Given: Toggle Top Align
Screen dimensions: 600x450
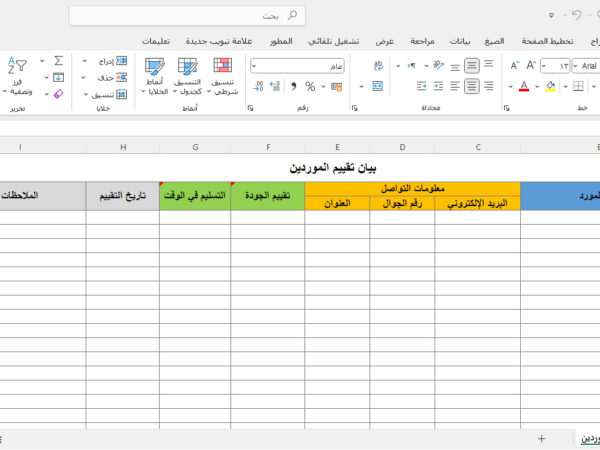Looking at the screenshot, I should point(489,64).
